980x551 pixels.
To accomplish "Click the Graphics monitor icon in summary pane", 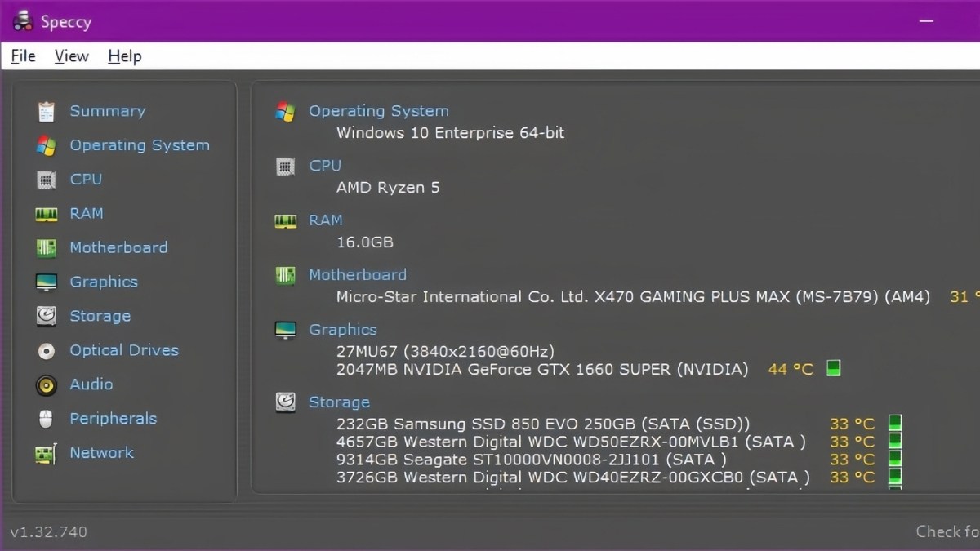I will tap(285, 331).
